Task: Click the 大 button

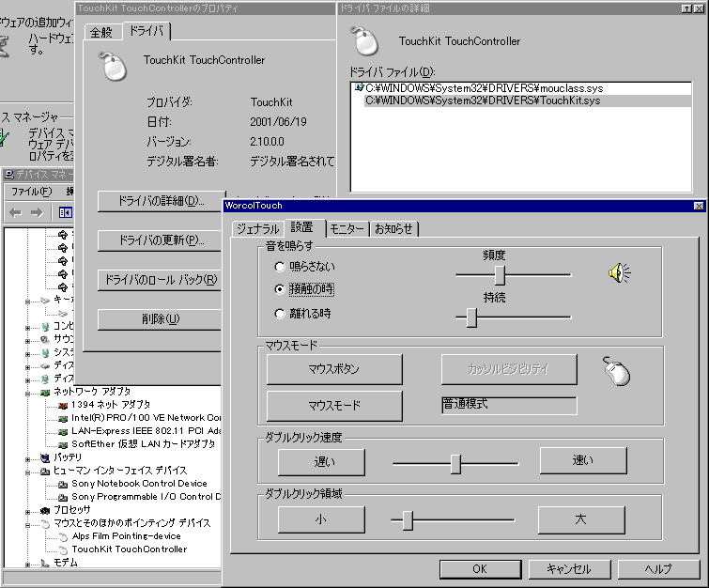Action: click(x=581, y=519)
